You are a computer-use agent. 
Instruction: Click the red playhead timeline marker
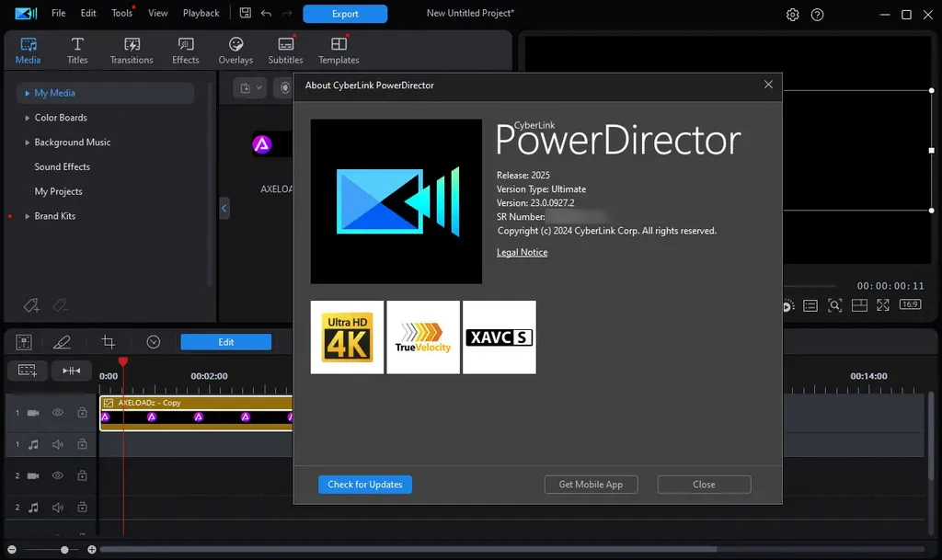click(123, 361)
